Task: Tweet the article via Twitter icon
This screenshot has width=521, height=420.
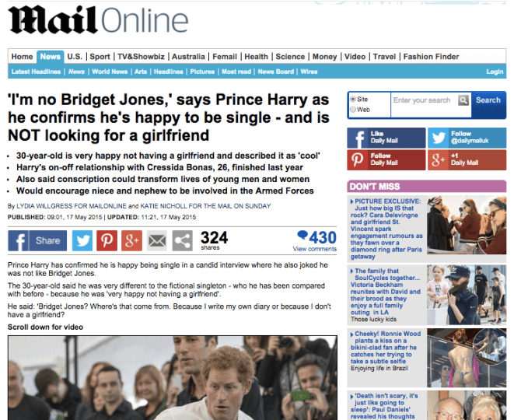Action: 82,240
